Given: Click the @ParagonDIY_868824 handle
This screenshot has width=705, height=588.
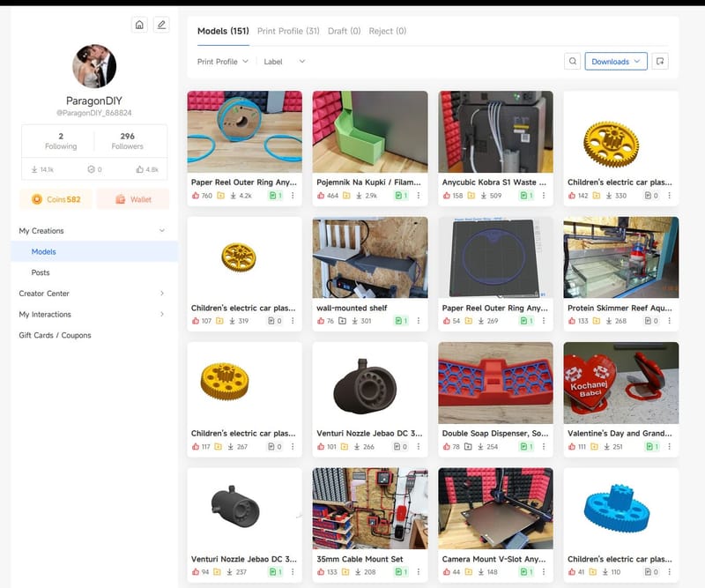Looking at the screenshot, I should pyautogui.click(x=94, y=113).
